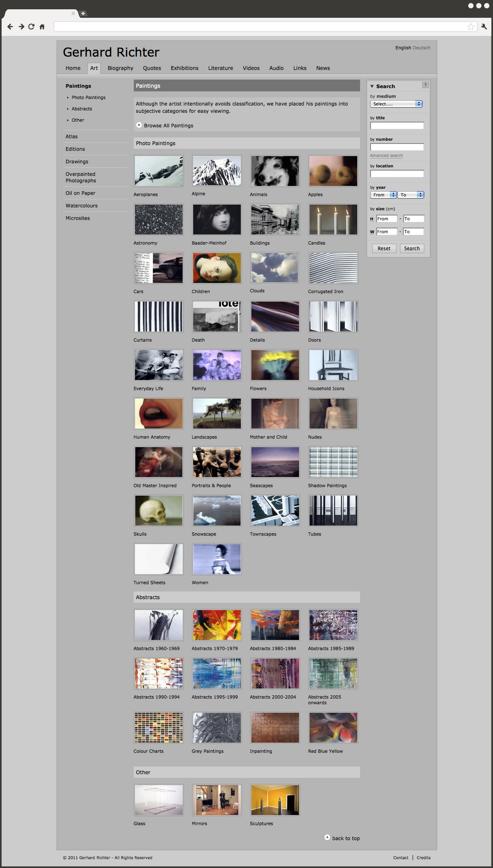Open a new browser tab
The image size is (493, 868).
[83, 13]
